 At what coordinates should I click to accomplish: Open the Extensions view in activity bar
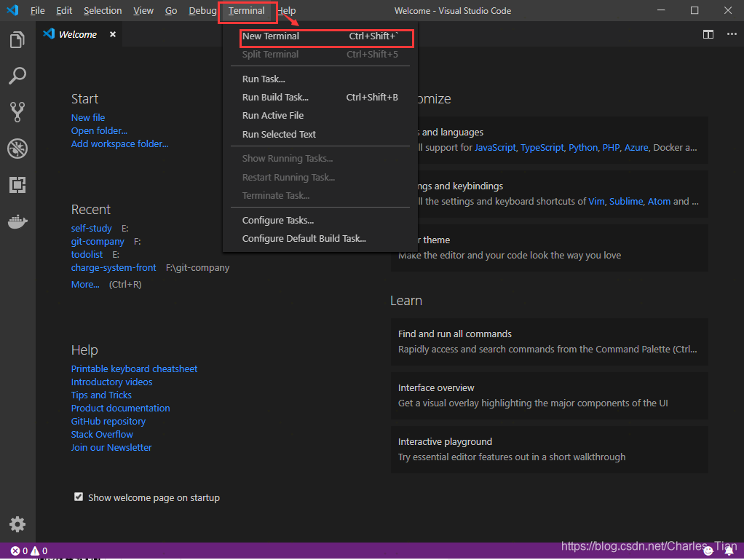tap(17, 185)
